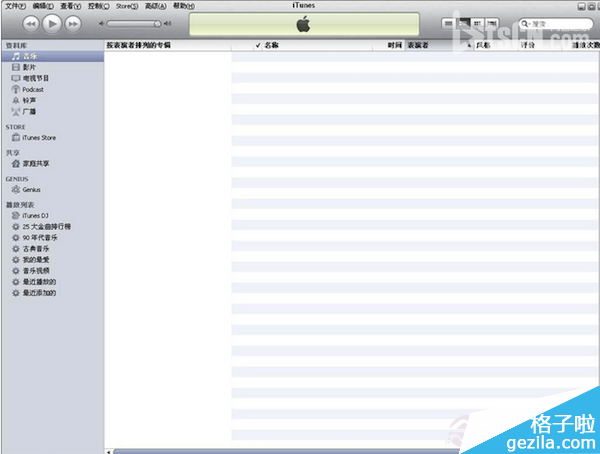Switch to grid view
600x454 pixels.
[x=478, y=24]
